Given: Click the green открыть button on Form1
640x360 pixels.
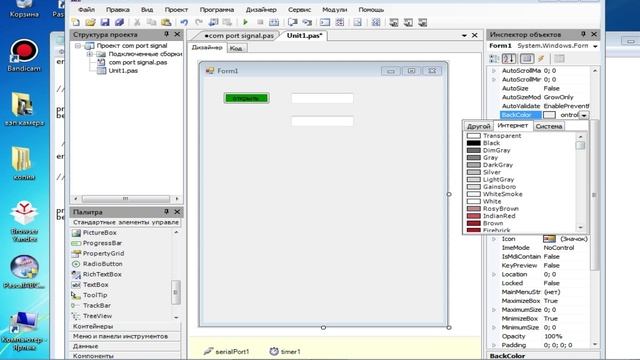Looking at the screenshot, I should tap(247, 98).
